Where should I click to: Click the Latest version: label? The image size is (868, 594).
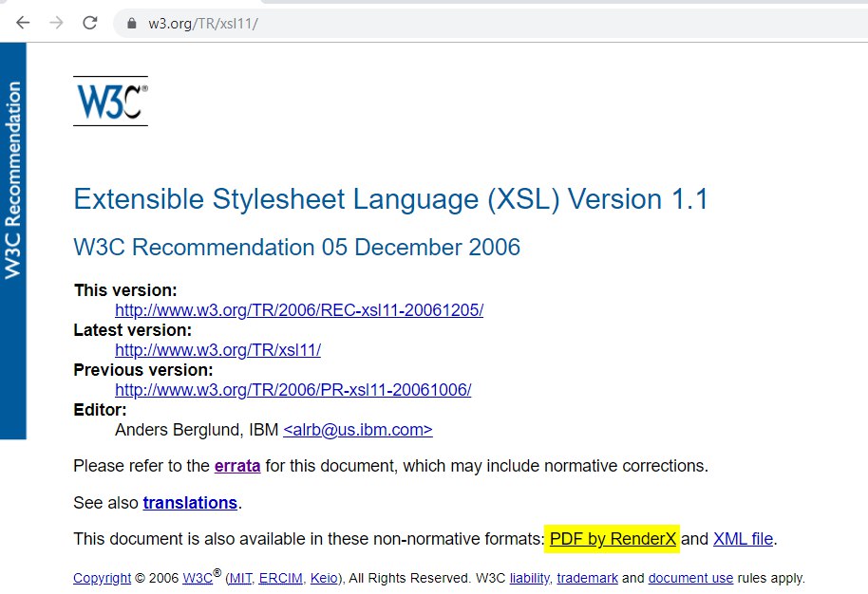pos(132,330)
